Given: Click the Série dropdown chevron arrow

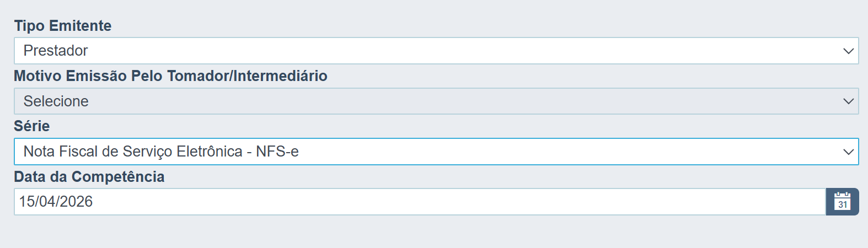Looking at the screenshot, I should click(848, 152).
